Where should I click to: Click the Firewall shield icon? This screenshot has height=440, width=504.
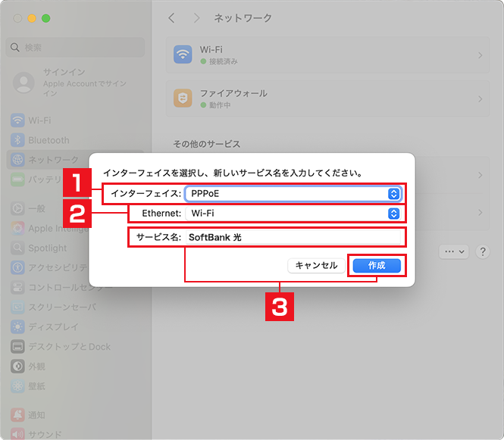coord(183,99)
